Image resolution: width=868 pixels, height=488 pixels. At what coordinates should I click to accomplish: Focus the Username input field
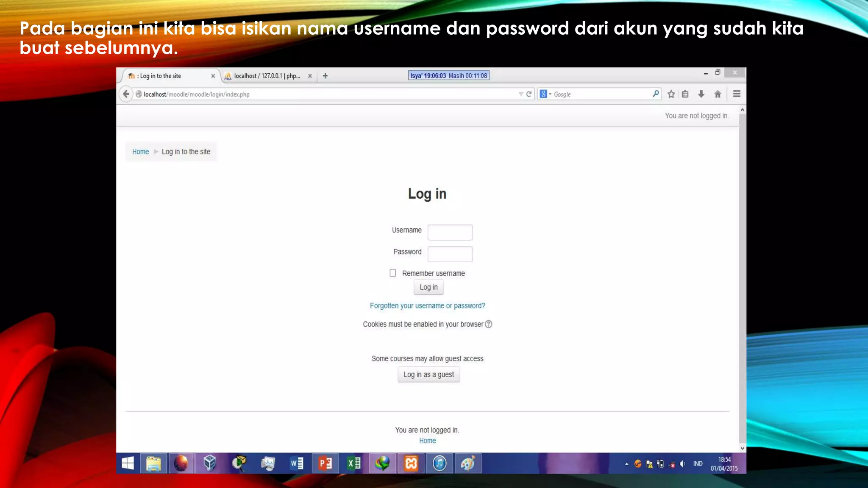point(450,232)
